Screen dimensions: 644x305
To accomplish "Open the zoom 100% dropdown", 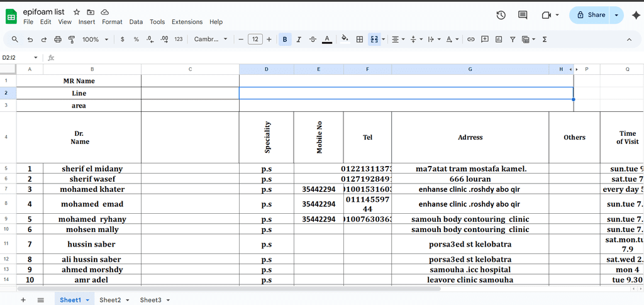I will [95, 39].
